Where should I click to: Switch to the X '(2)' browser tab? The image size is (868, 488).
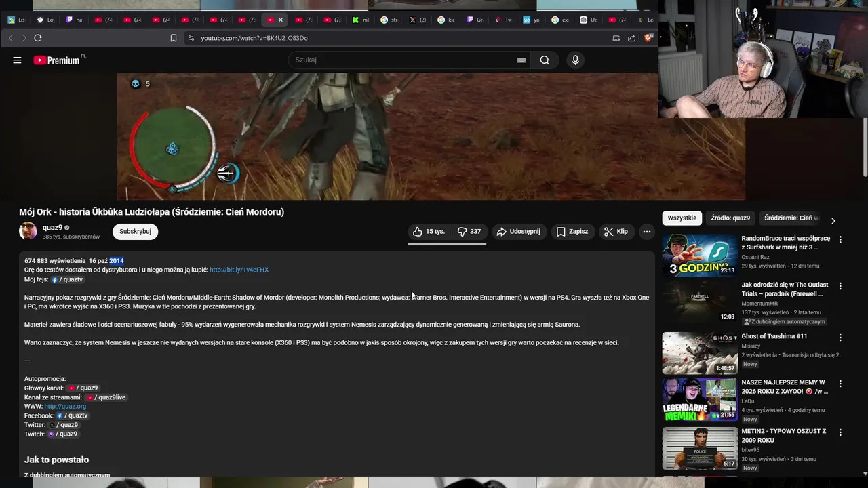tap(418, 20)
